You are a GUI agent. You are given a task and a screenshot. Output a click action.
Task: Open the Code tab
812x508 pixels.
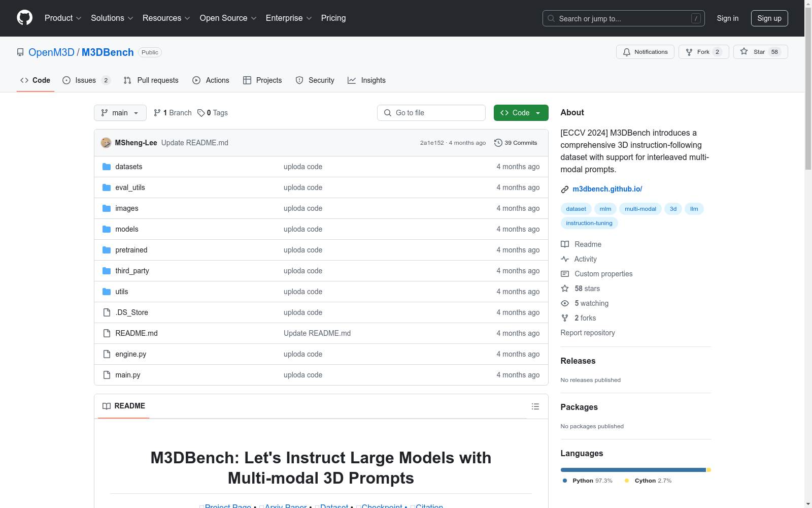click(x=36, y=80)
